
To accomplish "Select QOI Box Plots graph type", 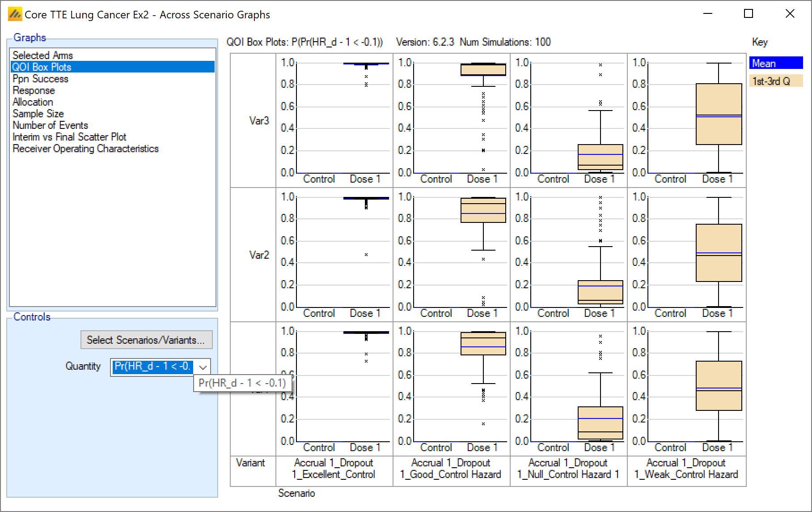I will [42, 67].
